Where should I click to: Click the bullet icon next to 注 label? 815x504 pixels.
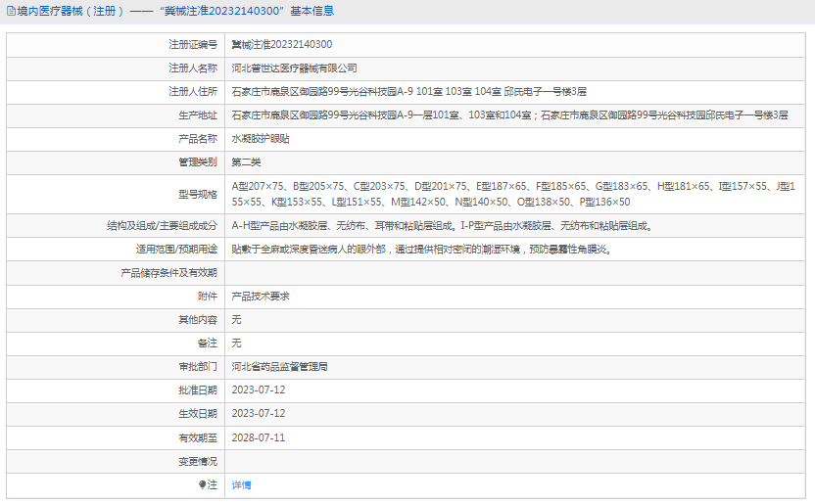(x=203, y=484)
